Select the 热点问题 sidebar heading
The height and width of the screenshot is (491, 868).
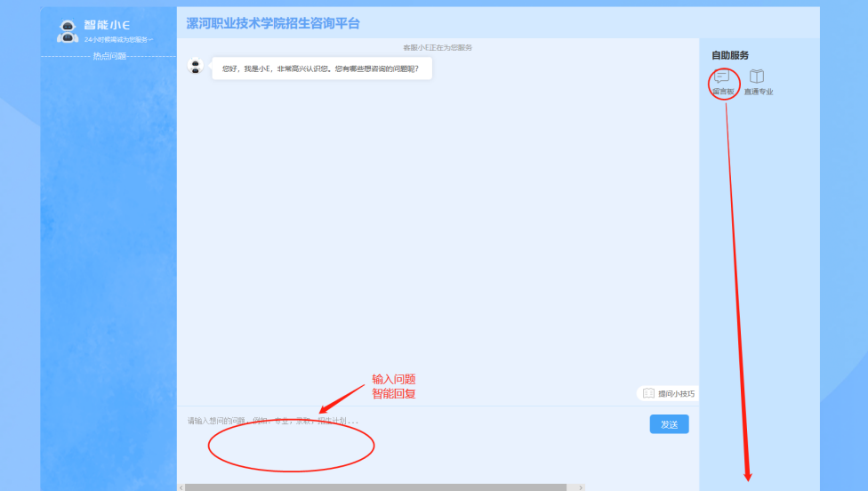coord(109,56)
